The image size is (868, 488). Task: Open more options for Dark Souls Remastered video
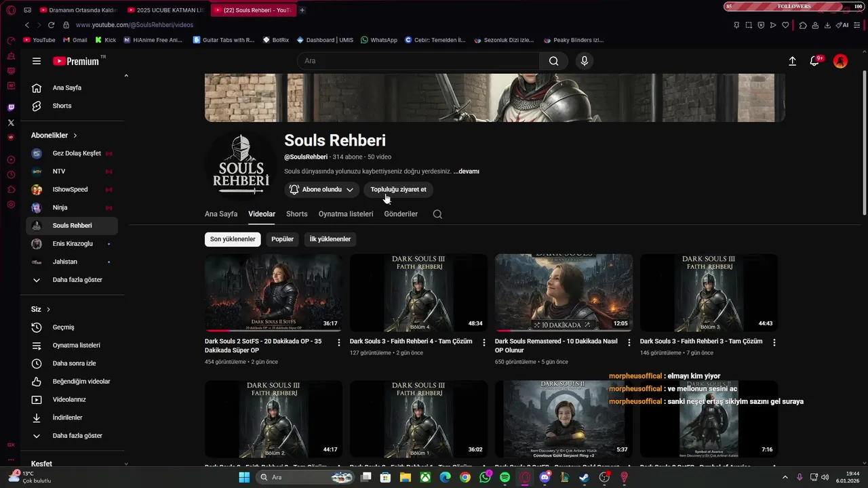pyautogui.click(x=629, y=343)
